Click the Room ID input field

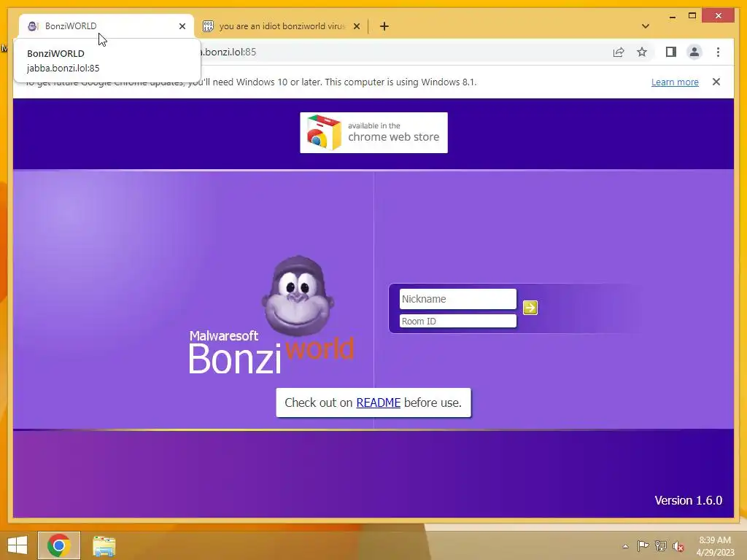pyautogui.click(x=458, y=321)
